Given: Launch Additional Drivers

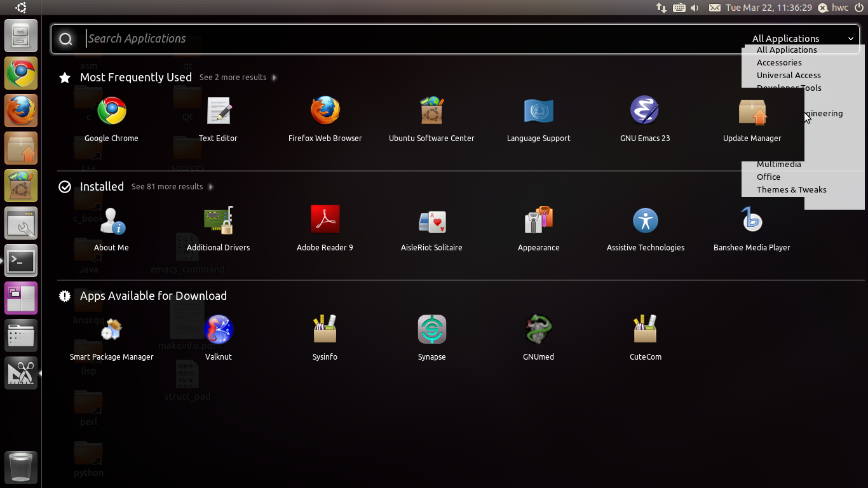Looking at the screenshot, I should 218,220.
